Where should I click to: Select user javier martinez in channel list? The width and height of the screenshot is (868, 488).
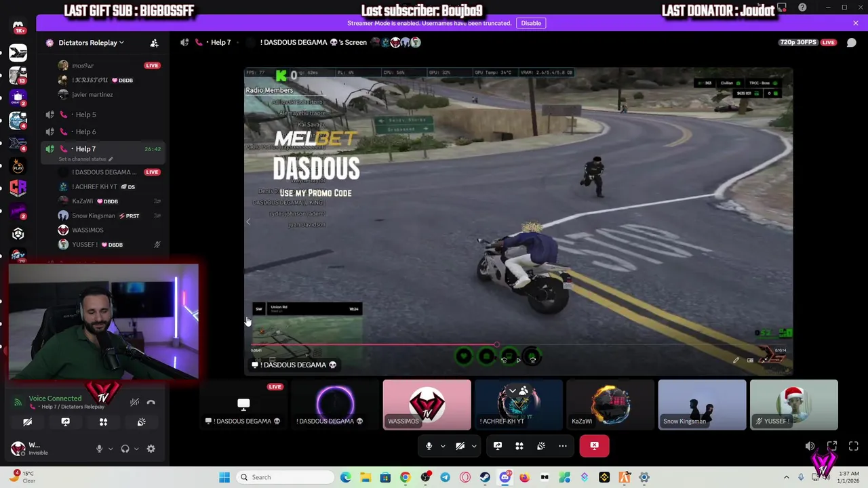tap(92, 95)
